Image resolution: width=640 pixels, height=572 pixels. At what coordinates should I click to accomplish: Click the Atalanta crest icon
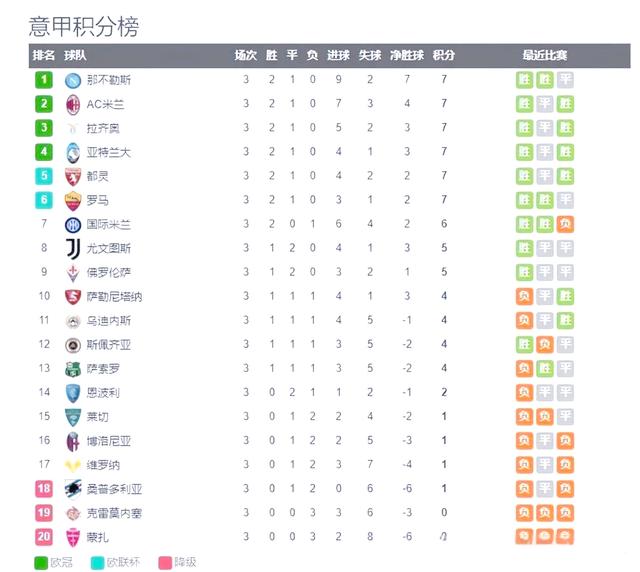(x=73, y=152)
